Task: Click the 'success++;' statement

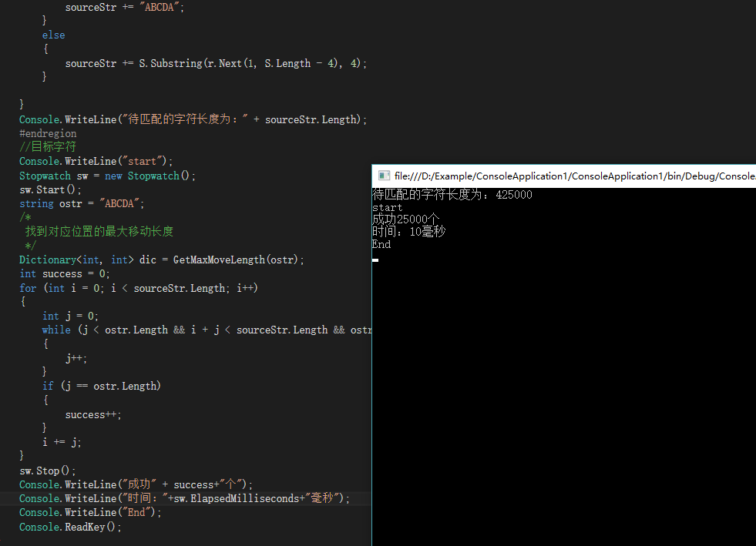Action: point(93,414)
